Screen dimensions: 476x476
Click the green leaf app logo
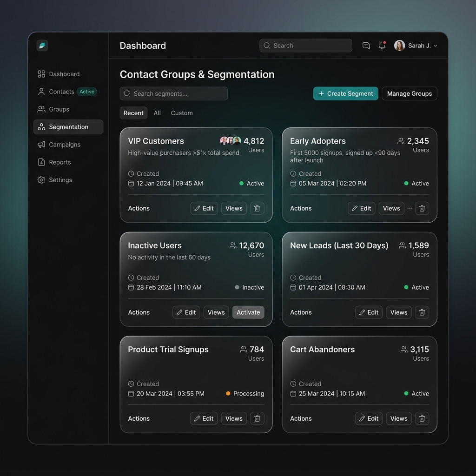[42, 46]
